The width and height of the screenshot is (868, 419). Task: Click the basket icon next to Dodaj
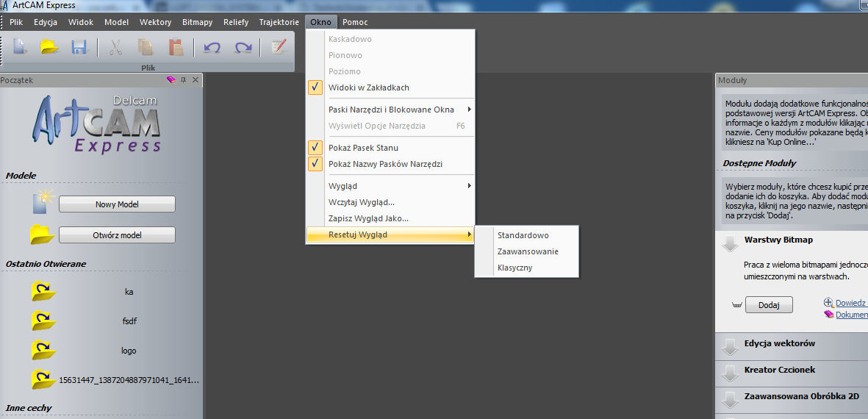[736, 305]
